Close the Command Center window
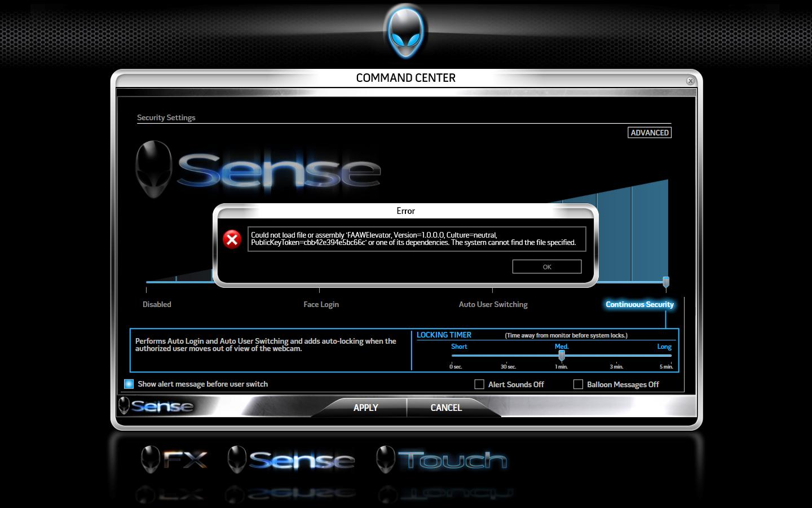 pyautogui.click(x=690, y=81)
